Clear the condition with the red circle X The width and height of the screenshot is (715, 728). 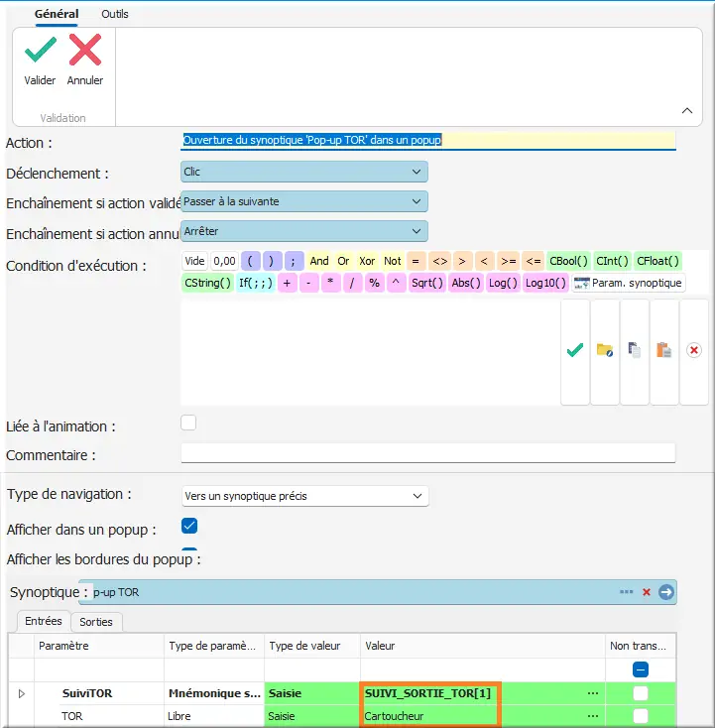[x=694, y=350]
